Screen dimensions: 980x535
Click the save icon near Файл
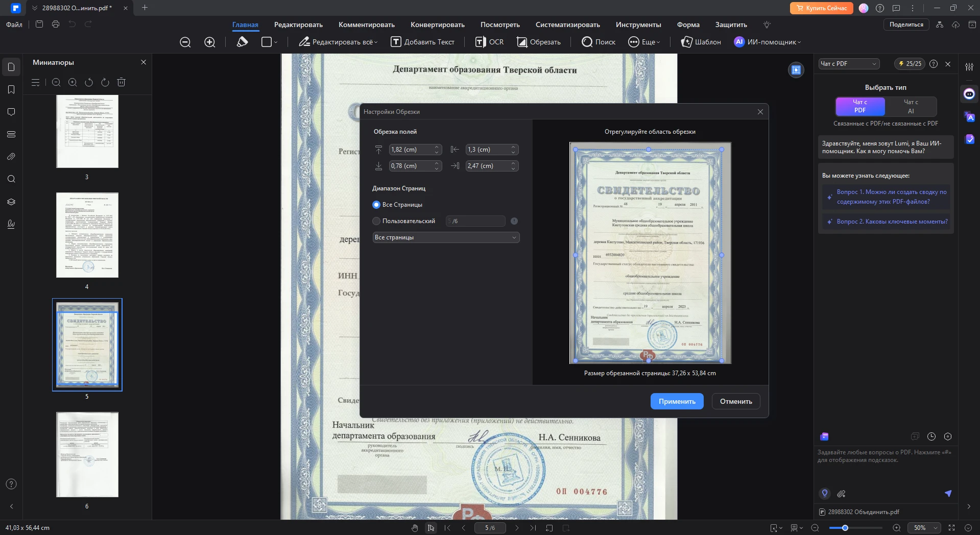pyautogui.click(x=39, y=24)
